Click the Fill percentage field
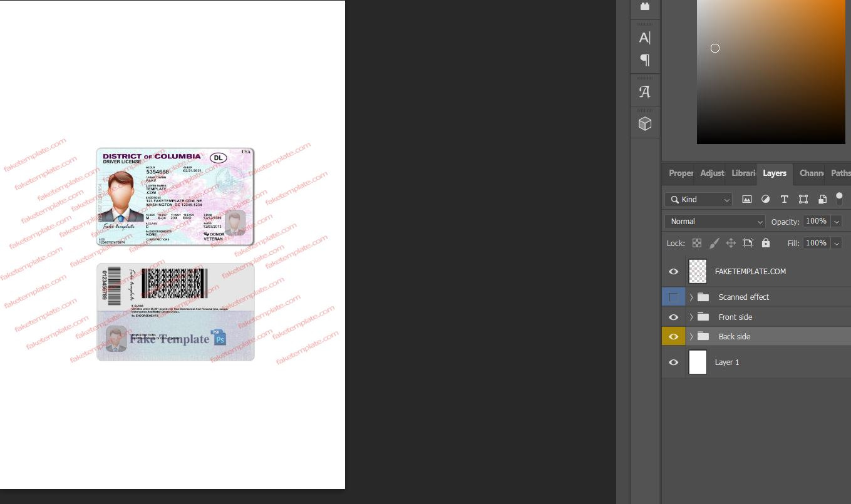The width and height of the screenshot is (851, 504). [816, 243]
